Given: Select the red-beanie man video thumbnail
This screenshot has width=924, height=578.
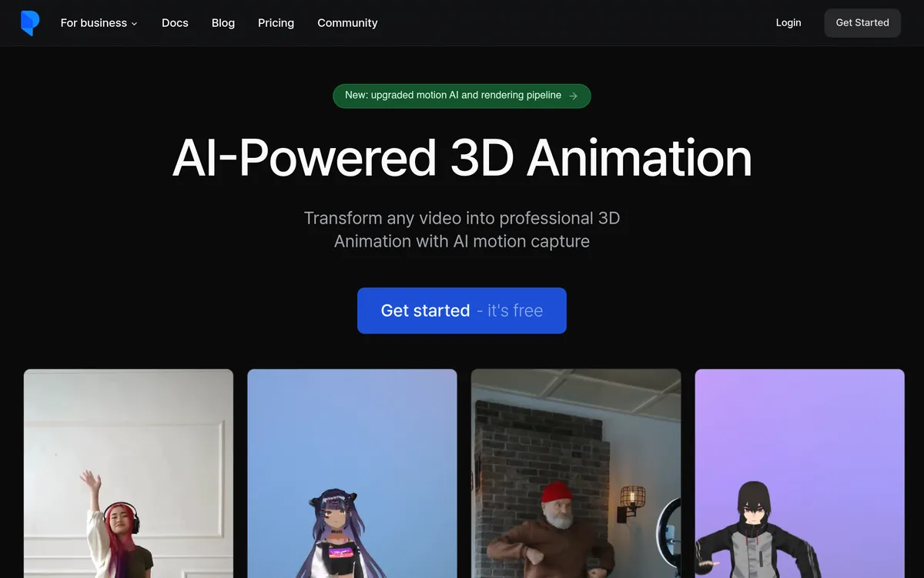Looking at the screenshot, I should [x=575, y=473].
